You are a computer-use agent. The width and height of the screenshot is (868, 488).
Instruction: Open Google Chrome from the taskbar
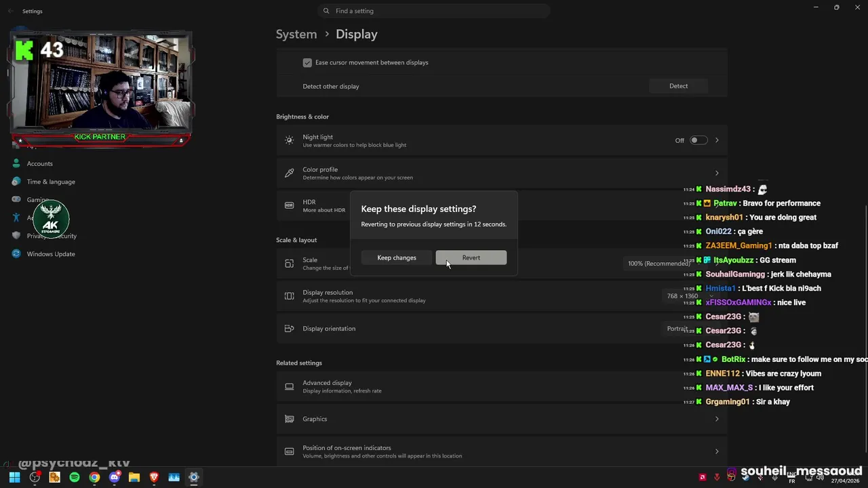(x=94, y=477)
